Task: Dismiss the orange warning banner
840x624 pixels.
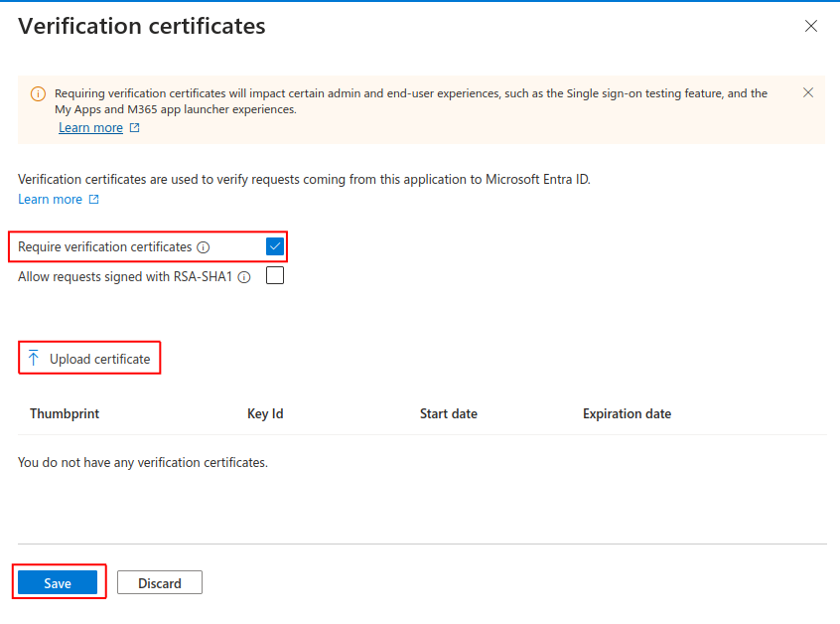Action: tap(808, 92)
